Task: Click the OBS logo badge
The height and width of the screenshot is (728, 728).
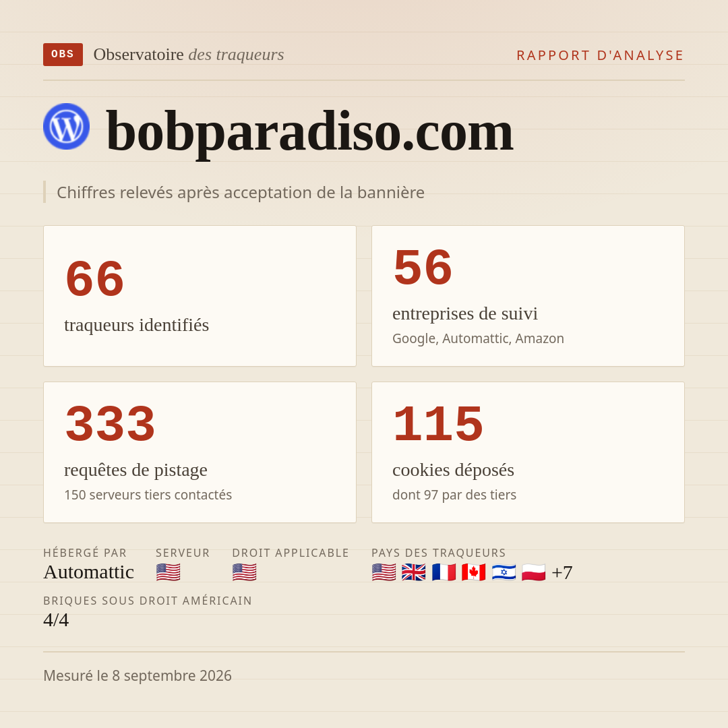Action: pos(63,55)
